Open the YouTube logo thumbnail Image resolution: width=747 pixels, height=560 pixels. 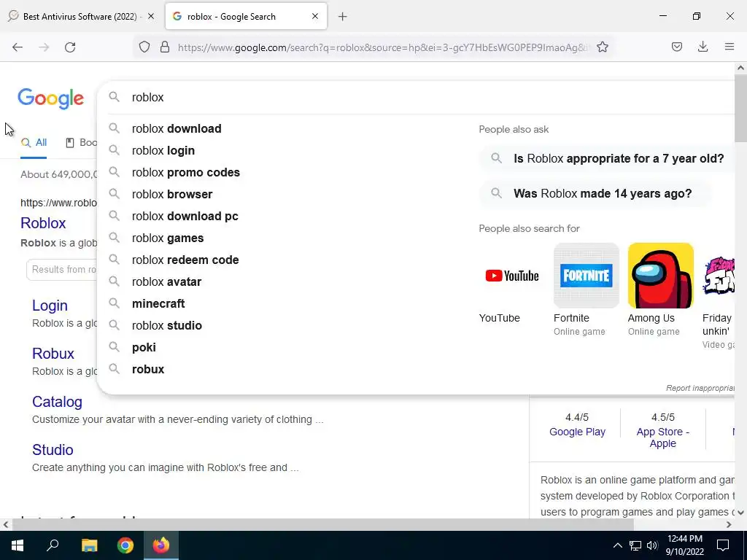pos(511,276)
